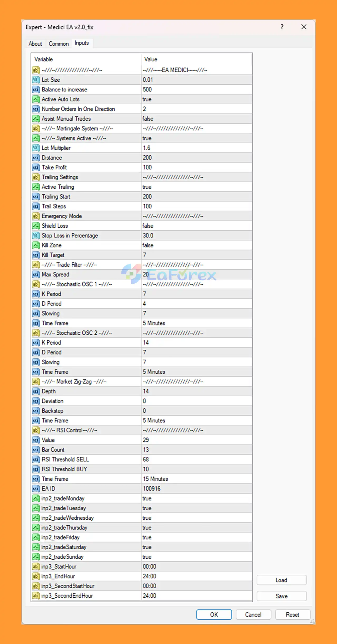Viewport: 337px width, 644px height.
Task: Click the Take Profit value 100
Action: pos(196,167)
